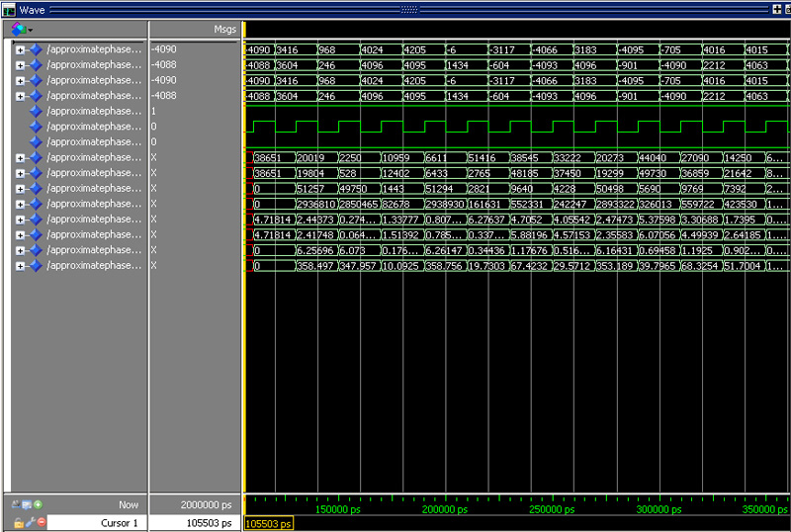791x532 pixels.
Task: Click waveform value 559722
Action: click(698, 205)
